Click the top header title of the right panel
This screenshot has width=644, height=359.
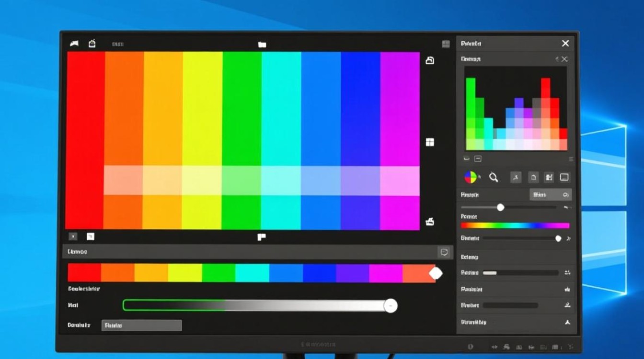click(x=471, y=44)
